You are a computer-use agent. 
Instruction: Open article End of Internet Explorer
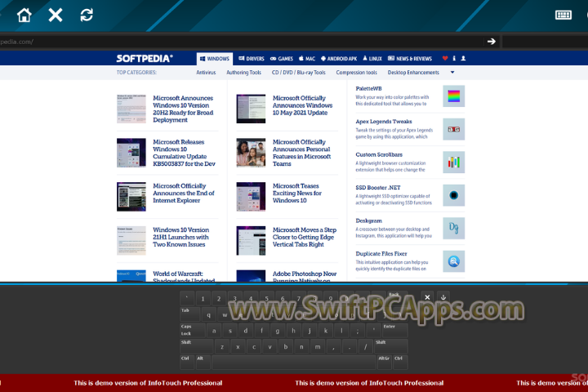pyautogui.click(x=184, y=194)
